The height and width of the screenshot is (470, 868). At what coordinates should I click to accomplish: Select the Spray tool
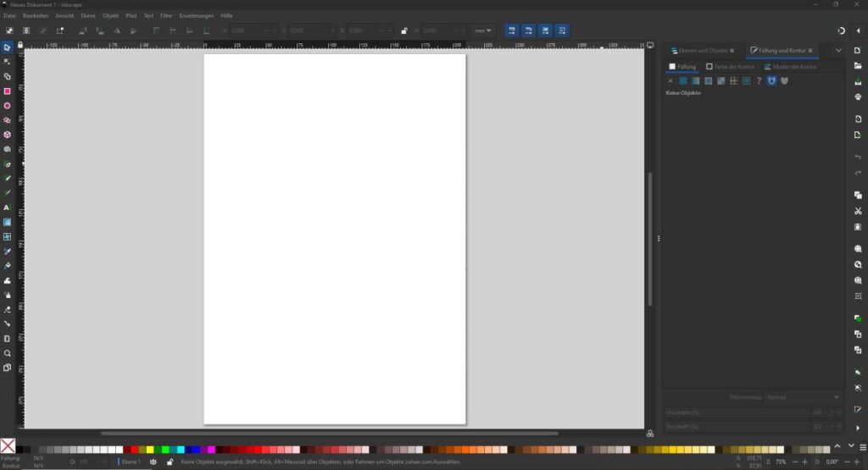pyautogui.click(x=7, y=296)
